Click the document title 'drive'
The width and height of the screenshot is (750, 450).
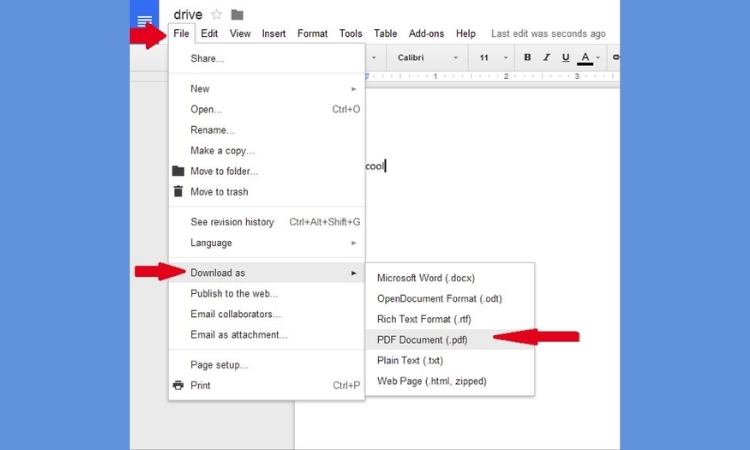point(188,14)
